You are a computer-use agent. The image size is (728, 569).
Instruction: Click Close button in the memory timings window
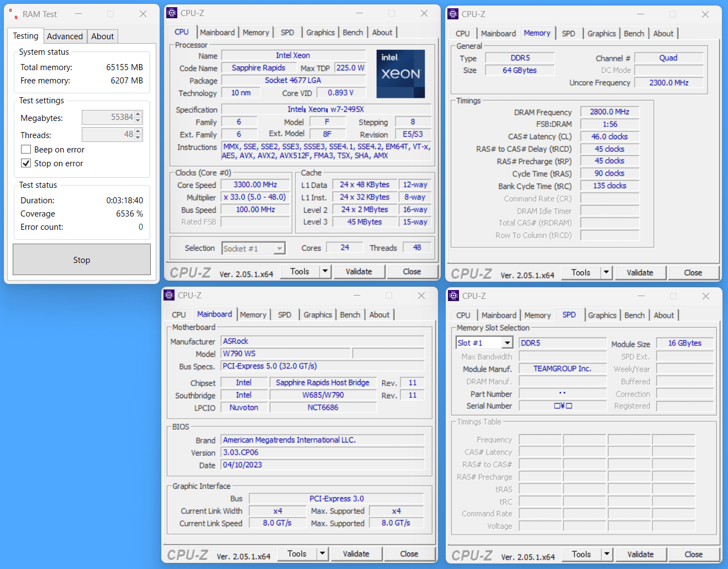pyautogui.click(x=693, y=272)
